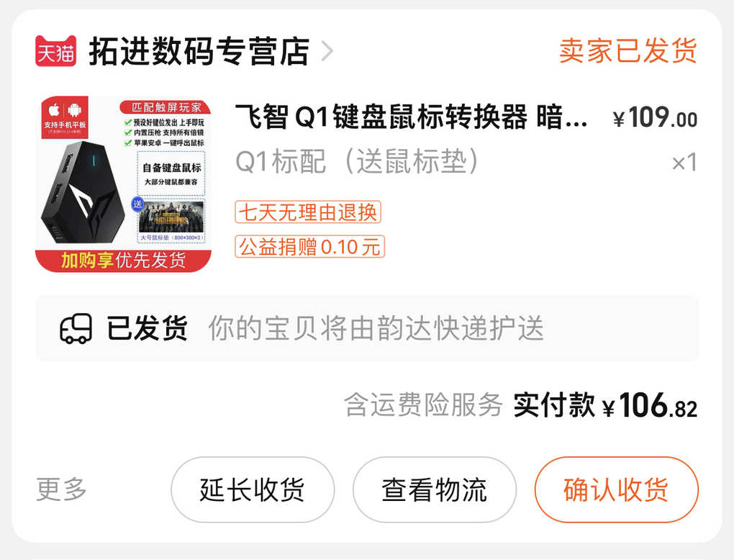Open the 已发货 shipping status row
Image resolution: width=734 pixels, height=560 pixels.
click(x=367, y=328)
